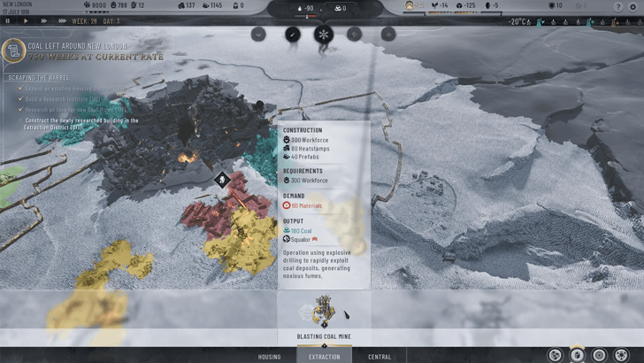
Task: Select the Extraction tab
Action: coord(324,357)
